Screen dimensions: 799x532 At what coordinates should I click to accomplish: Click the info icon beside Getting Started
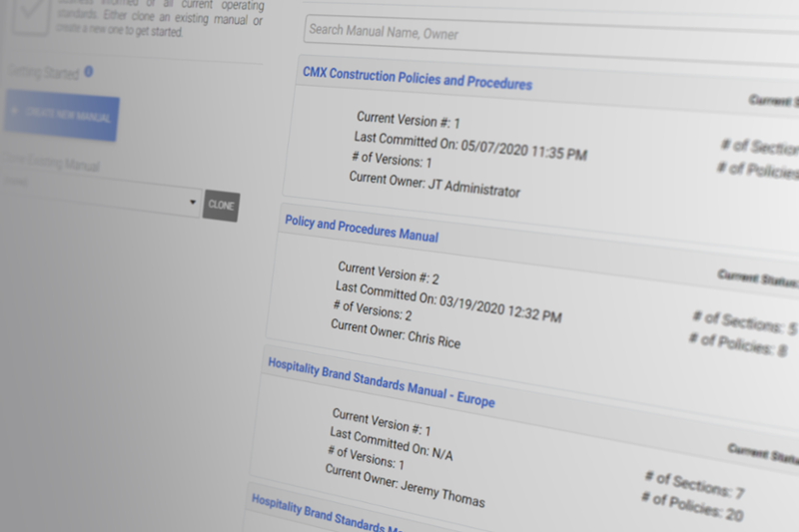point(89,71)
